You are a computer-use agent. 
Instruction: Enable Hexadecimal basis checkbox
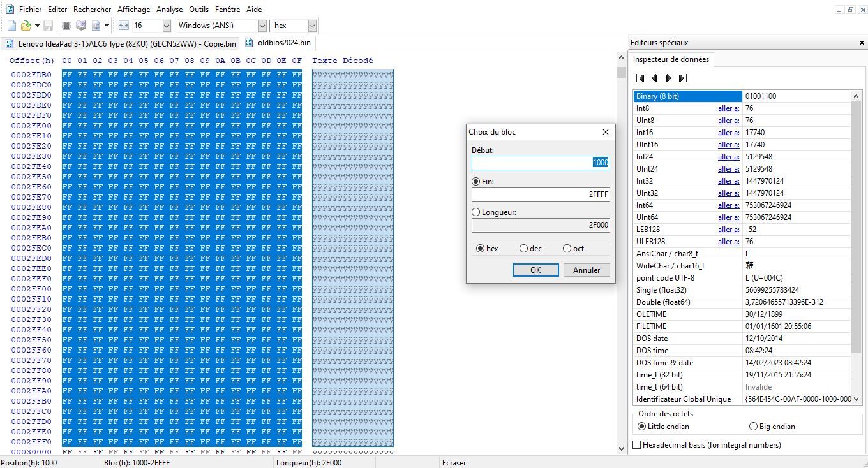point(637,445)
